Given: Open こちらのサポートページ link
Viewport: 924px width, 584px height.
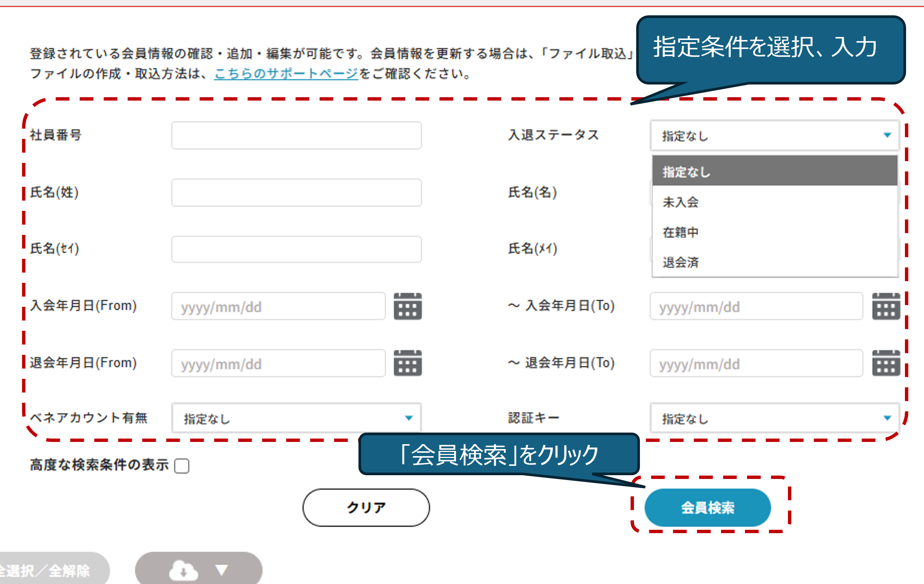Looking at the screenshot, I should click(286, 73).
